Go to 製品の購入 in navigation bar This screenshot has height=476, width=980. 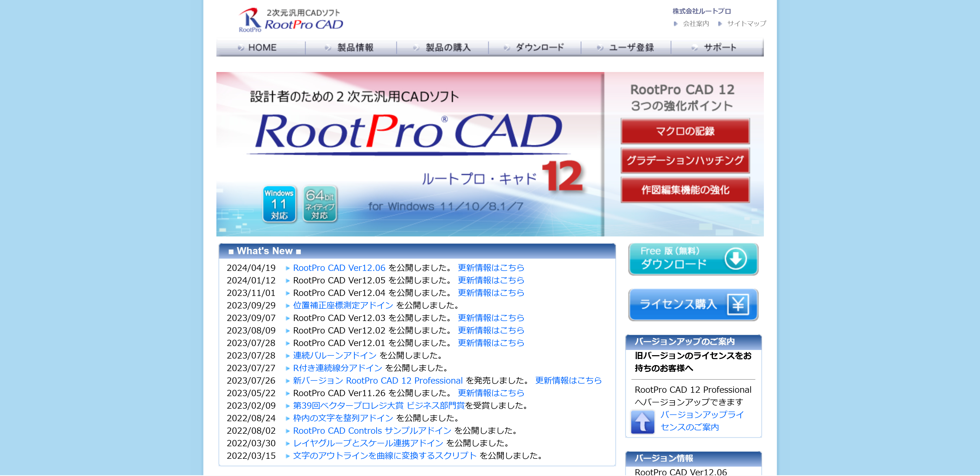tap(443, 47)
